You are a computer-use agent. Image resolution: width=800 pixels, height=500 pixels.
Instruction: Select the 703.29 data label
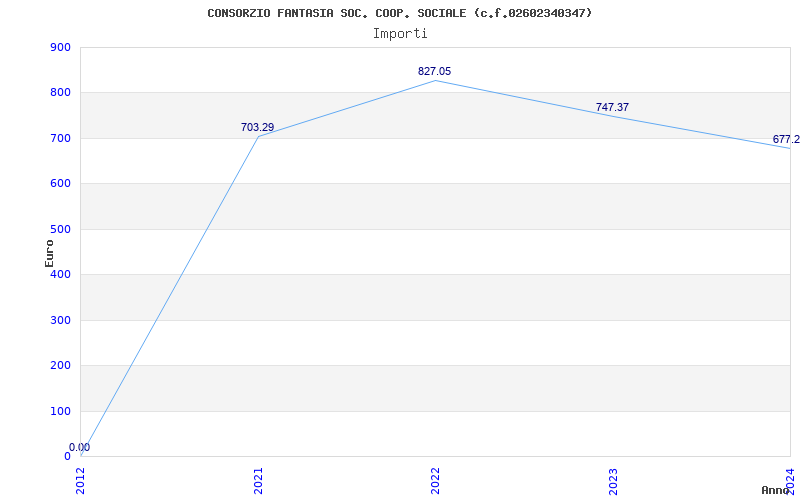tap(258, 127)
